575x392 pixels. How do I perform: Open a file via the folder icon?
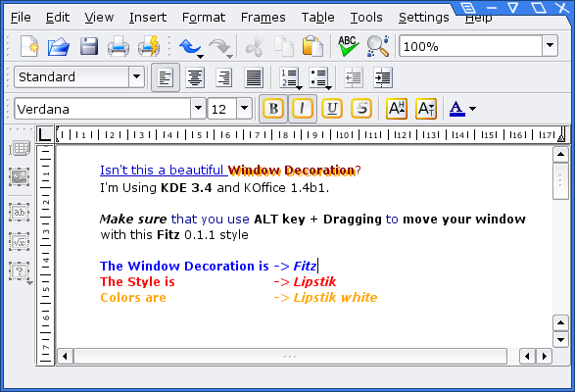59,47
